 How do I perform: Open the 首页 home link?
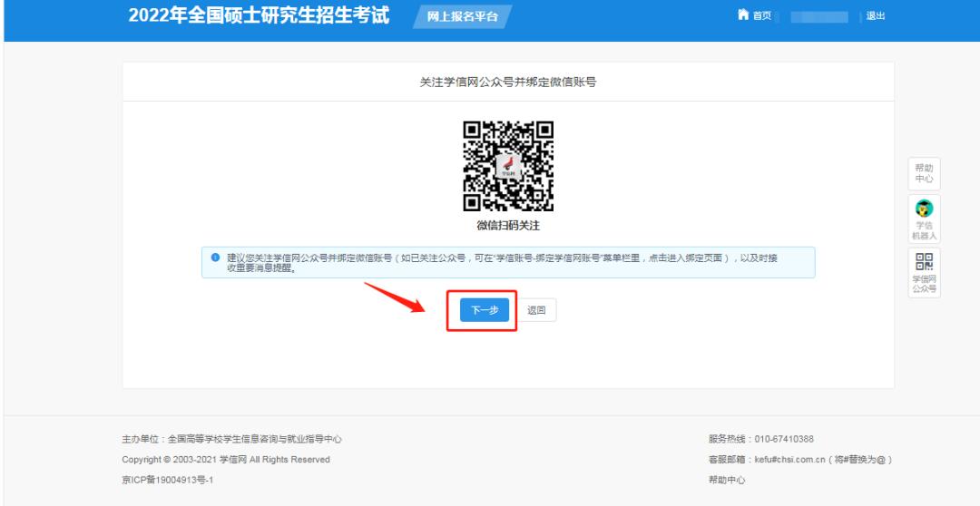(762, 16)
